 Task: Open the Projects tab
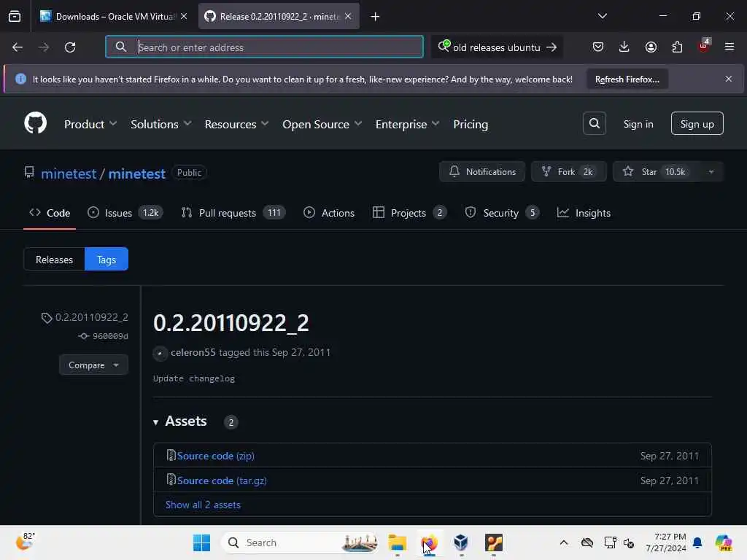click(410, 213)
